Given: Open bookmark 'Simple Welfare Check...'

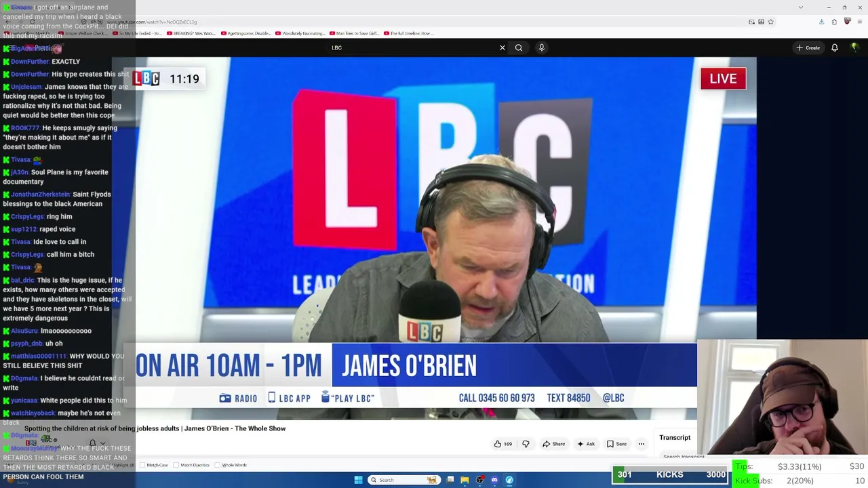Looking at the screenshot, I should (83, 33).
